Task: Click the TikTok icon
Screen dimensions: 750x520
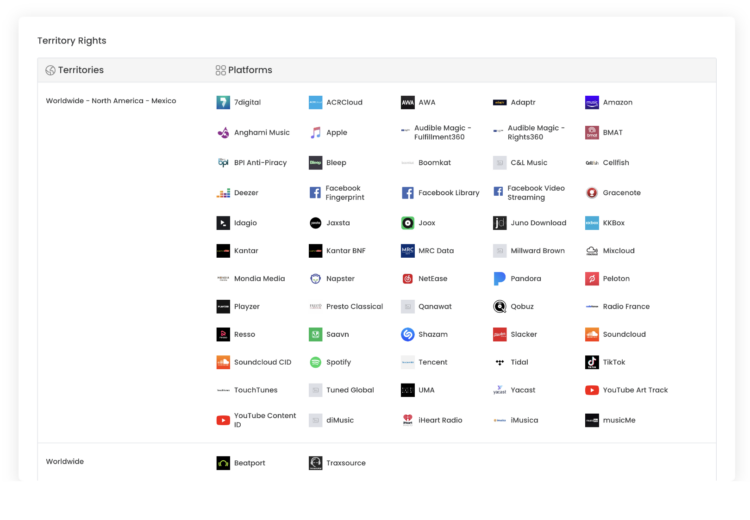Action: coord(592,362)
